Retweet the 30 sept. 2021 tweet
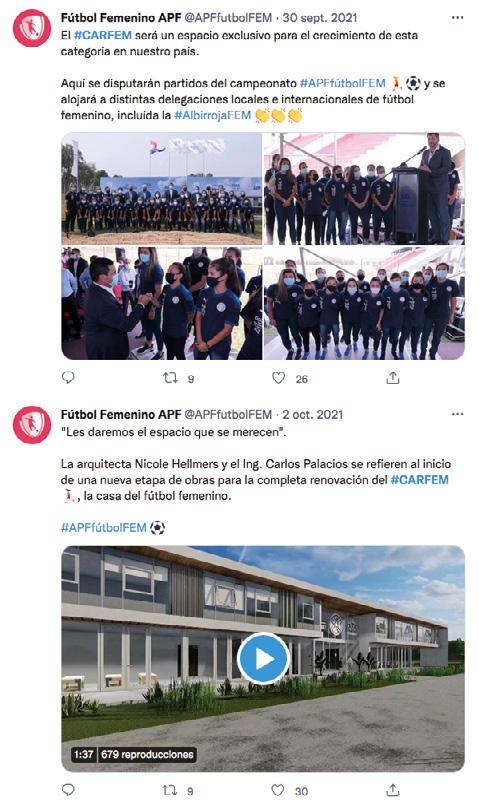Viewport: 479px width, 807px height. [170, 378]
